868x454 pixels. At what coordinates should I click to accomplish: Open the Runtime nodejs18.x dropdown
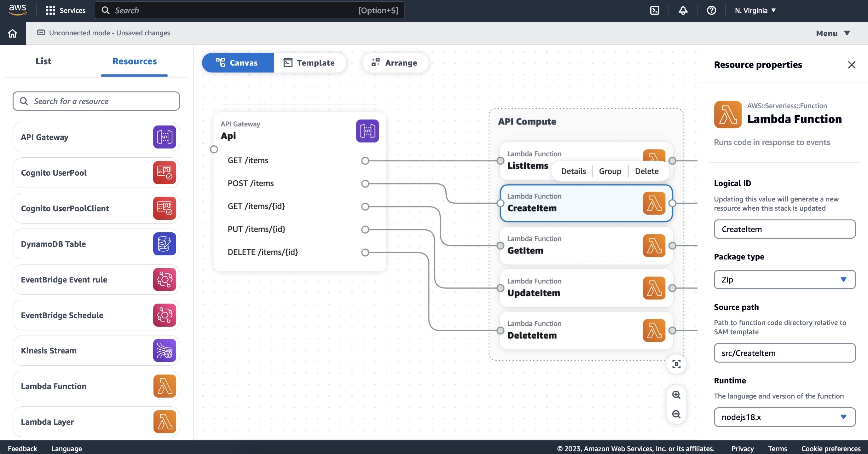click(x=784, y=417)
